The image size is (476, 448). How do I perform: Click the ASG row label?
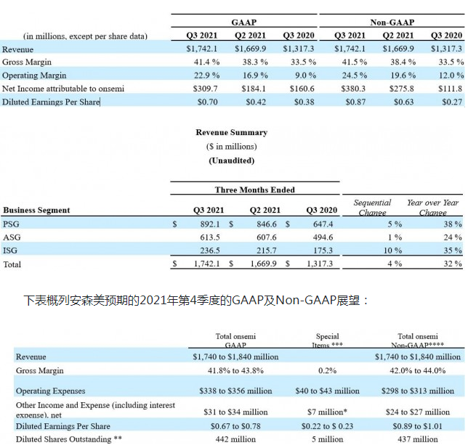point(12,238)
